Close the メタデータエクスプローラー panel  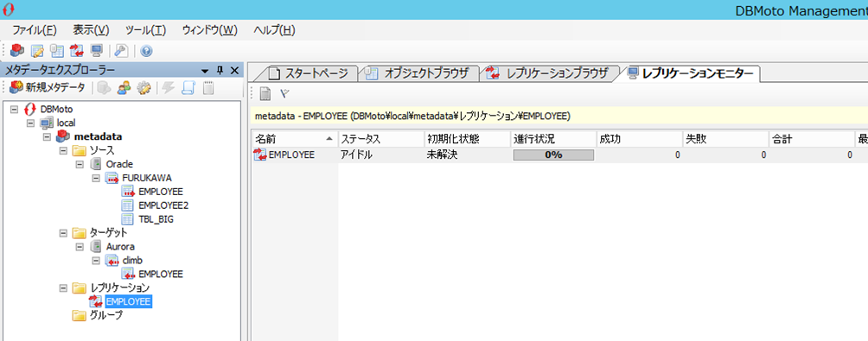click(234, 70)
